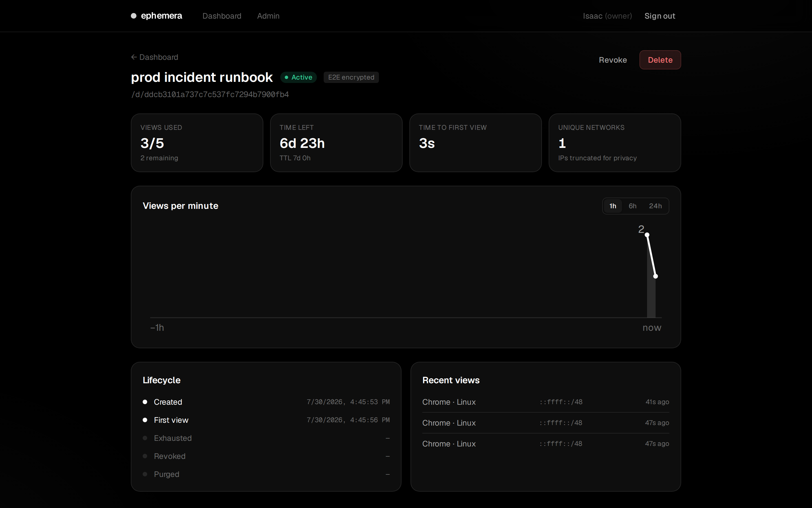Click the Created lifecycle label

(168, 402)
